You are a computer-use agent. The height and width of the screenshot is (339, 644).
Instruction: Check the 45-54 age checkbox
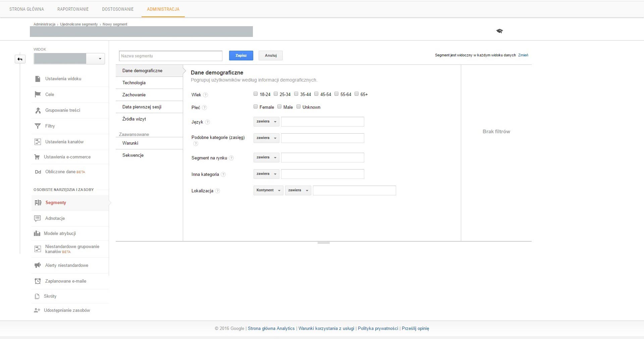[x=316, y=94]
